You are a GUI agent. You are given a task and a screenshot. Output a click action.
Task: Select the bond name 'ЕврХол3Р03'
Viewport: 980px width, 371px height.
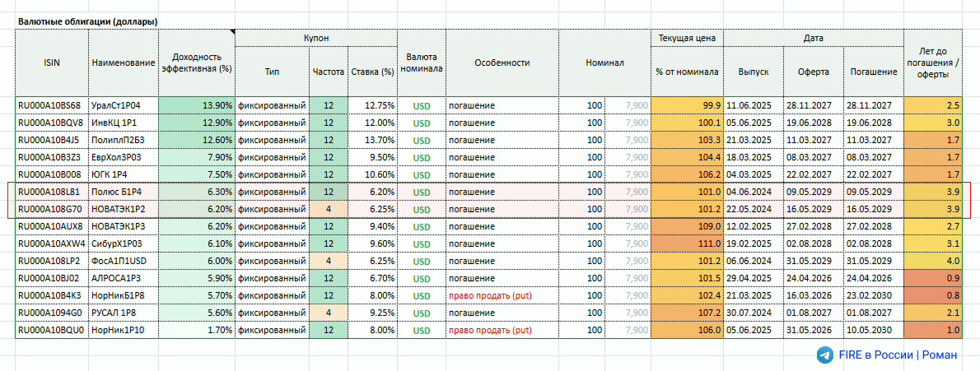(x=124, y=157)
